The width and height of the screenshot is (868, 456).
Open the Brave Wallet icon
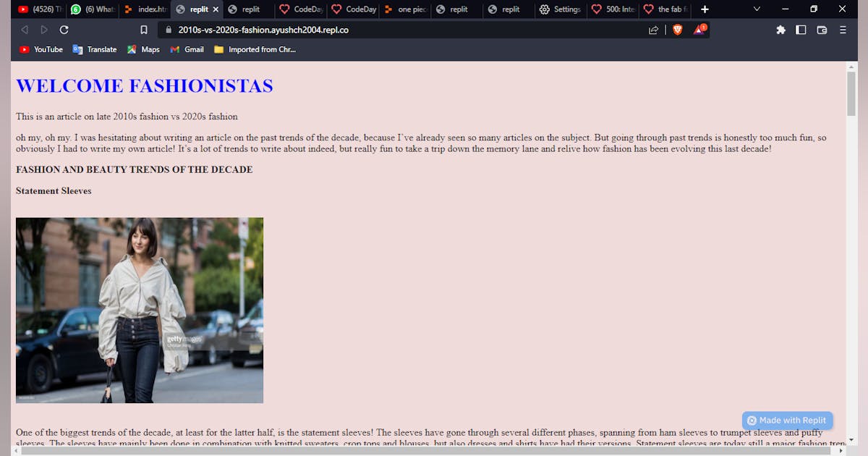pyautogui.click(x=822, y=30)
